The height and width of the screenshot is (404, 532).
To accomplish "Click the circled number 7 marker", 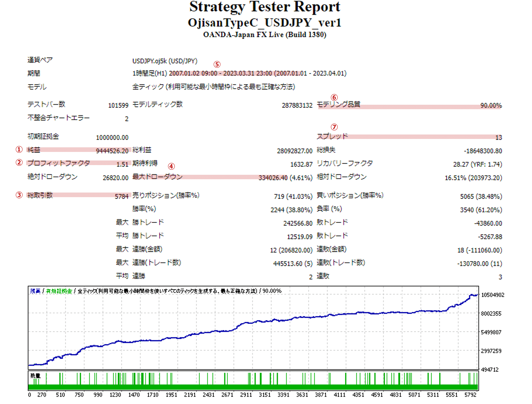I will 334,127.
